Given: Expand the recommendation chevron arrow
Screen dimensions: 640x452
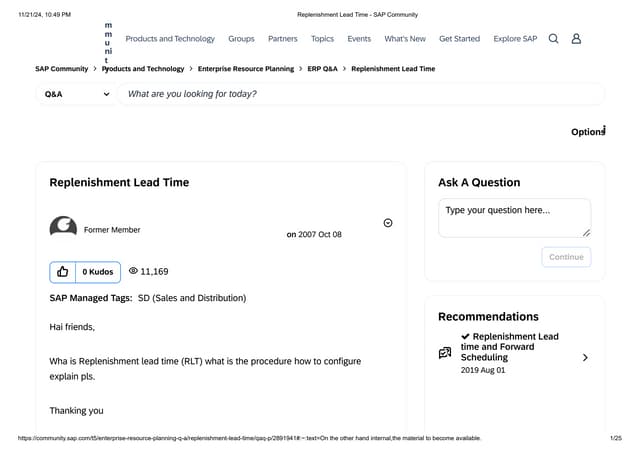Looking at the screenshot, I should pyautogui.click(x=585, y=357).
